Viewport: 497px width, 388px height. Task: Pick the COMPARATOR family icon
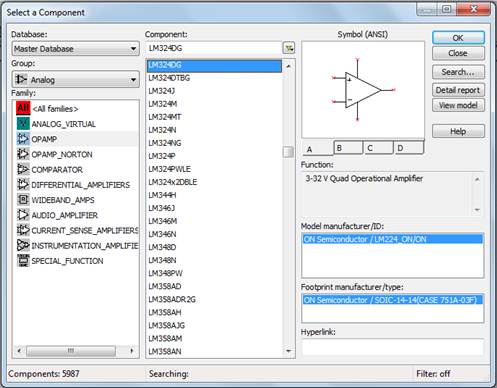coord(23,169)
